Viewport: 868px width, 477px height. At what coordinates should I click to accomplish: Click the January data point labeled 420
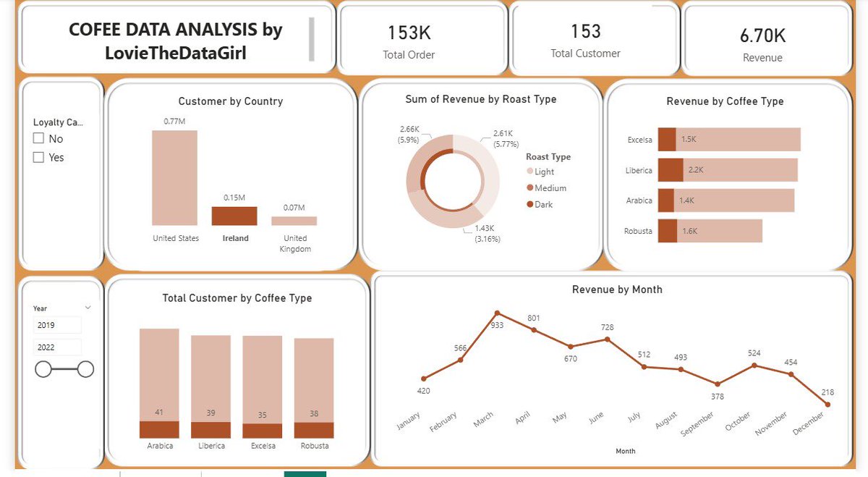point(424,379)
